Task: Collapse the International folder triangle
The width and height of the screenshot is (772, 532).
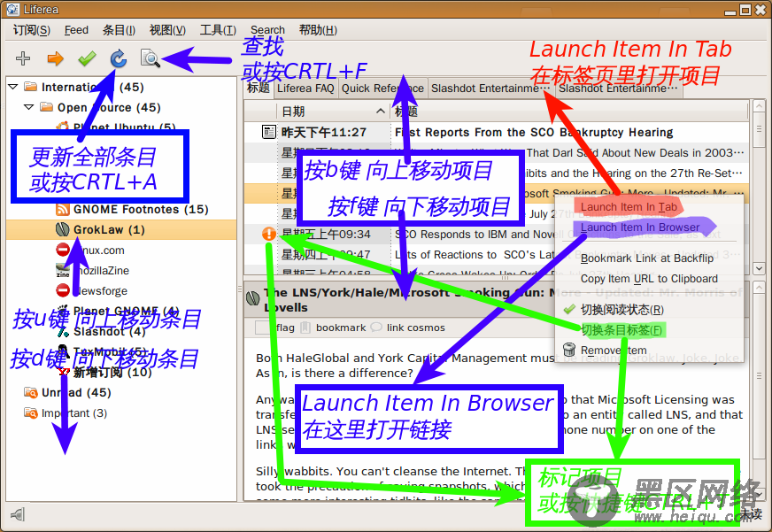Action: tap(13, 87)
